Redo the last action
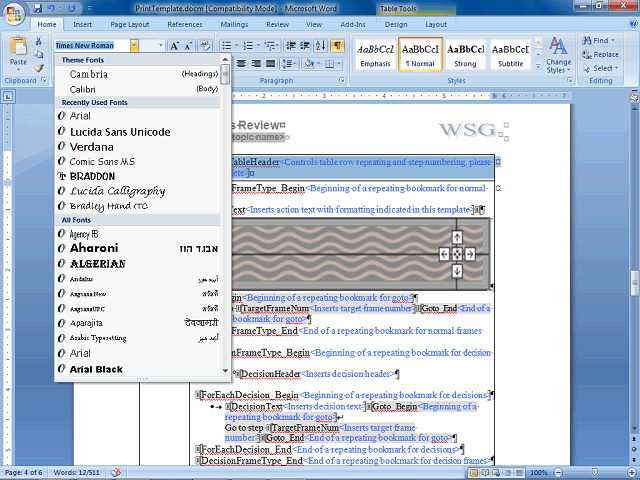 (x=72, y=8)
